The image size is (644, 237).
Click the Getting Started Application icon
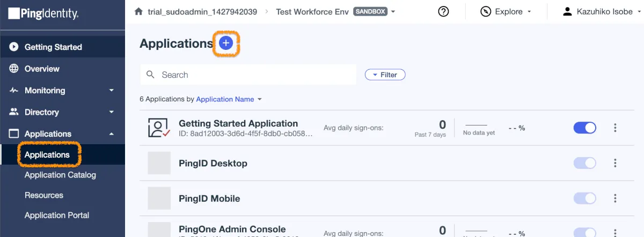pos(159,128)
